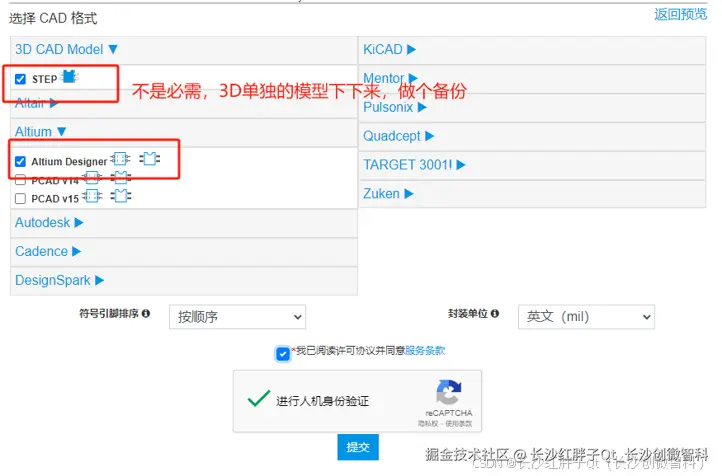Open the reCAPTCHA 隐私权 link

coord(428,424)
